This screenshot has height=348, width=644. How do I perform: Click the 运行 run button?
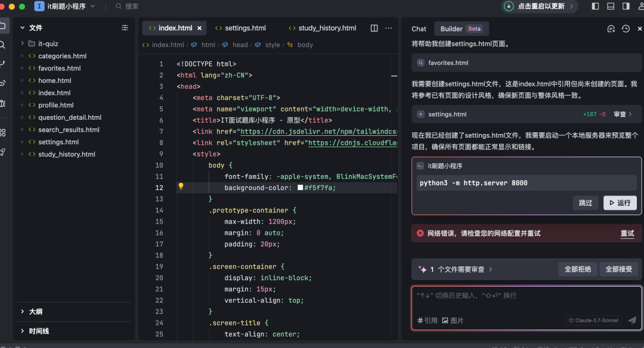620,203
